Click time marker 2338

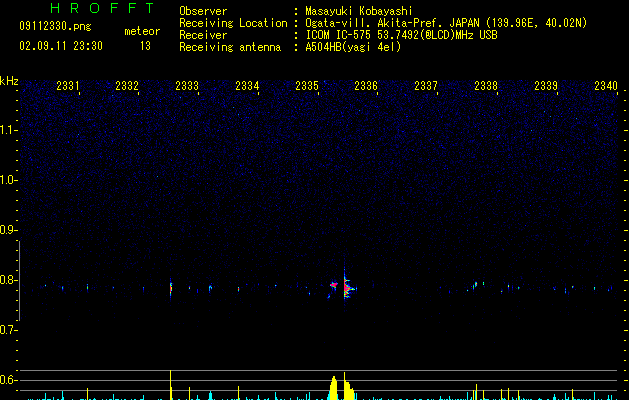pyautogui.click(x=486, y=85)
